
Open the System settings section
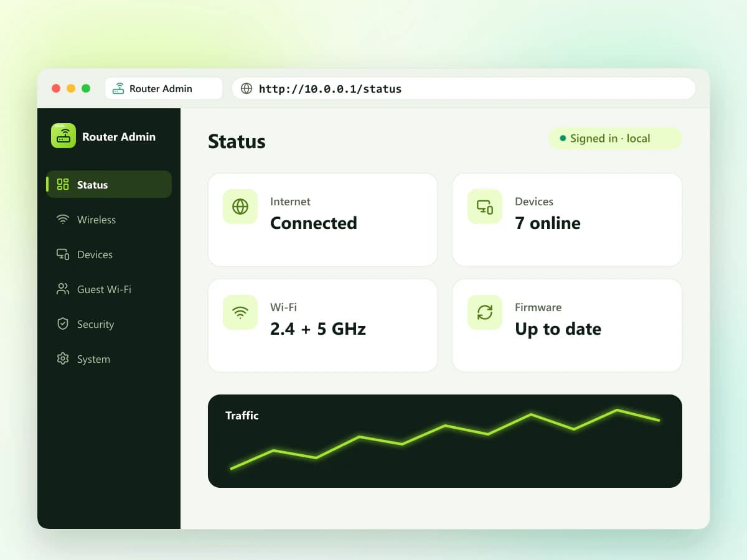coord(109,358)
